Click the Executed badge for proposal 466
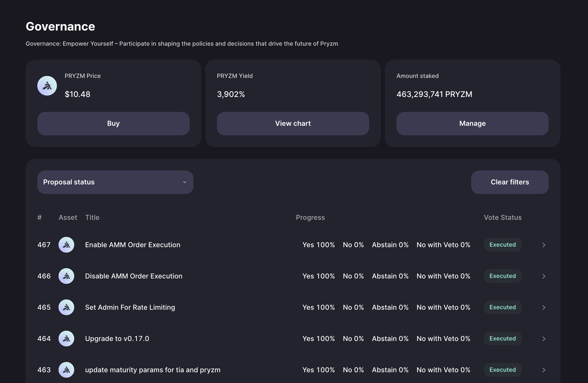 click(503, 276)
